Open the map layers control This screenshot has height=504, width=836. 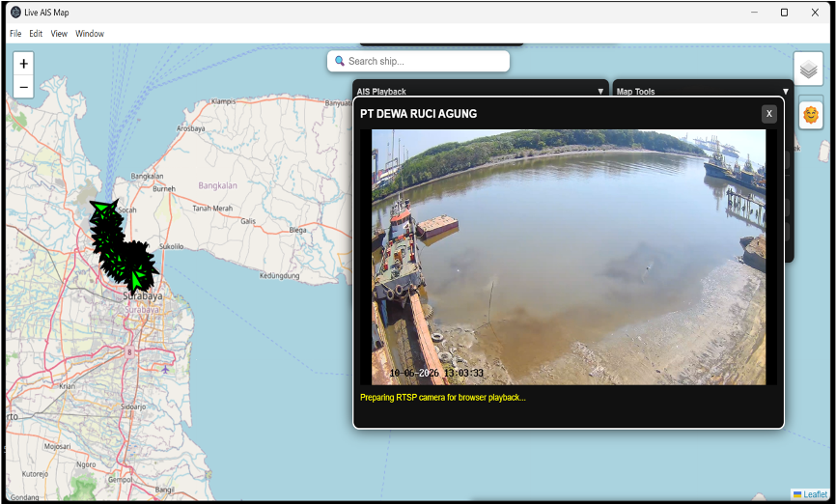808,69
